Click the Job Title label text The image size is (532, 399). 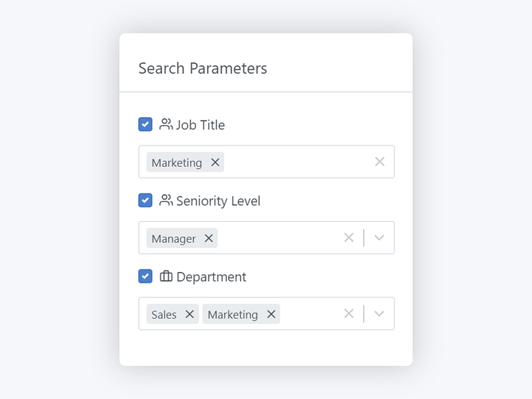pos(200,125)
